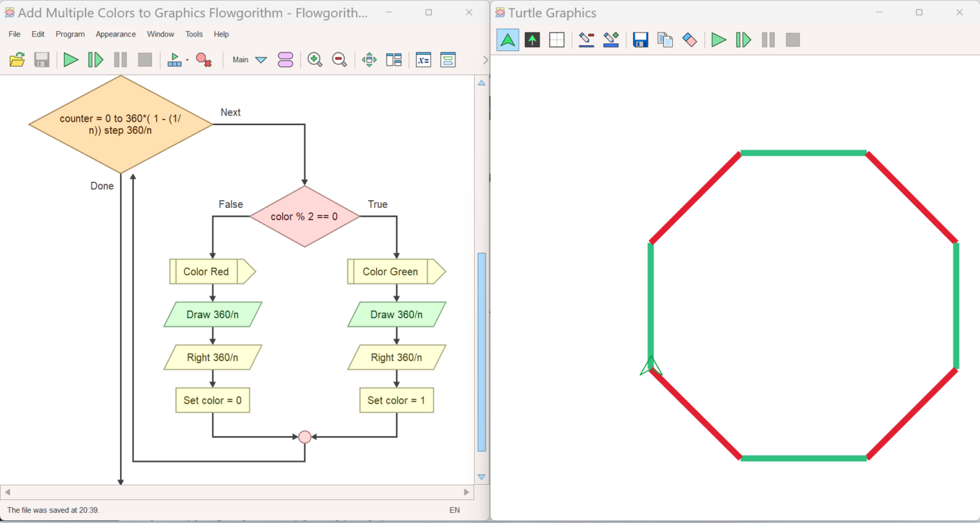Click 'The file was saved' status text
Viewport: 980px width, 523px height.
pos(53,510)
